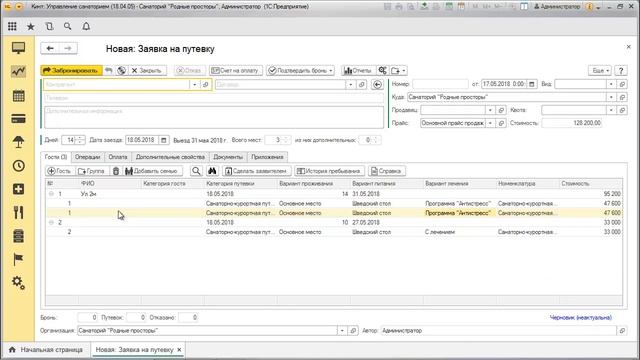640x360 pixels.
Task: Collapse guest group row 2
Action: coord(51,222)
